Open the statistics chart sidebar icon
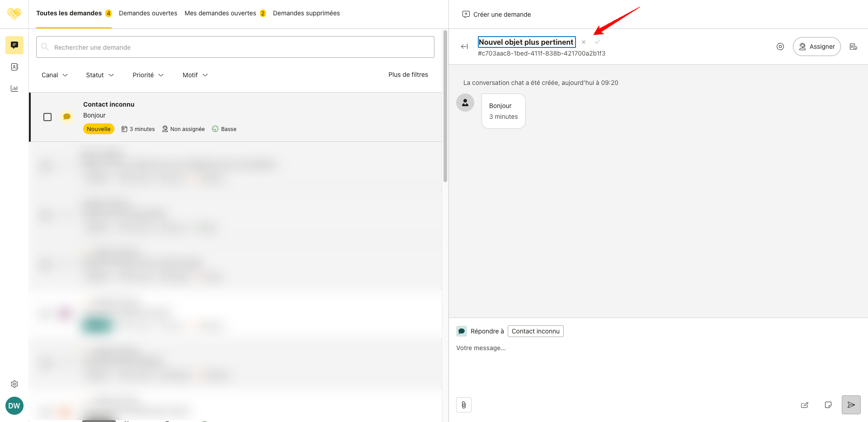Image resolution: width=868 pixels, height=422 pixels. point(14,89)
